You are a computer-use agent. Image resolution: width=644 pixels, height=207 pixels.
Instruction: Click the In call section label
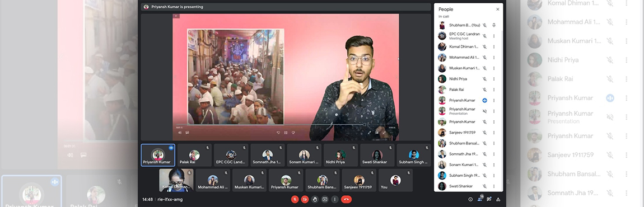[444, 16]
